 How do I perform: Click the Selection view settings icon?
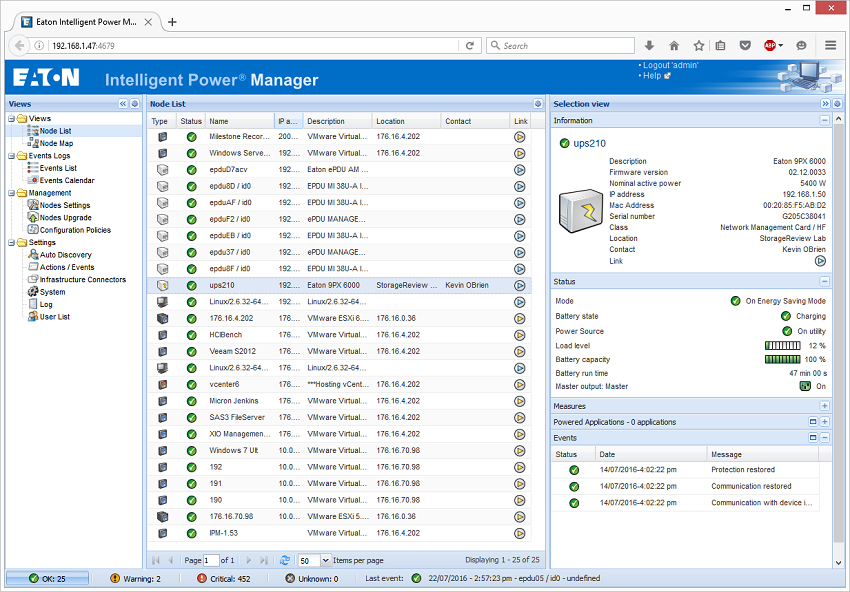[837, 104]
